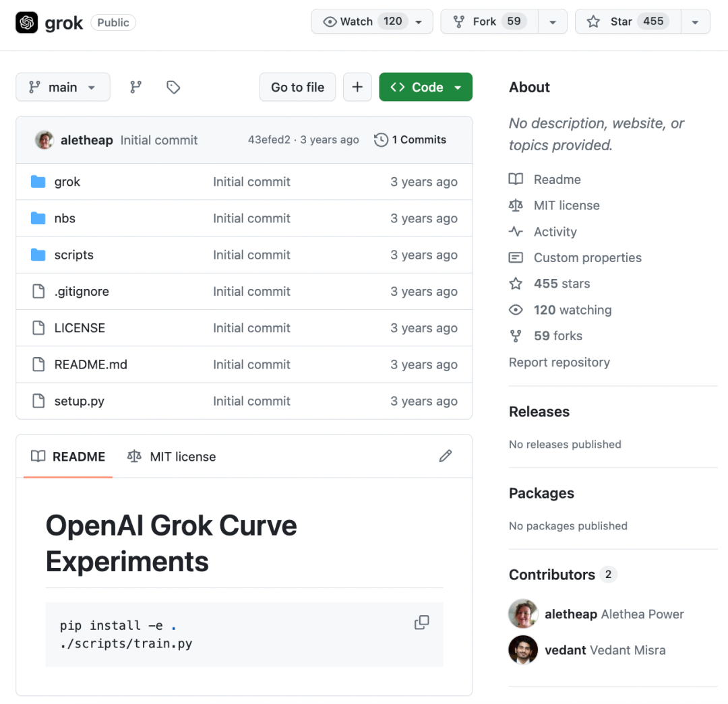Open Readme link in About sidebar
728x704 pixels.
click(x=557, y=179)
